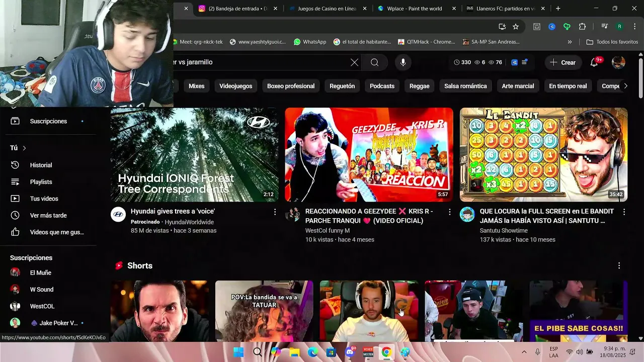Click the Crear button
Image resolution: width=644 pixels, height=362 pixels.
point(563,62)
